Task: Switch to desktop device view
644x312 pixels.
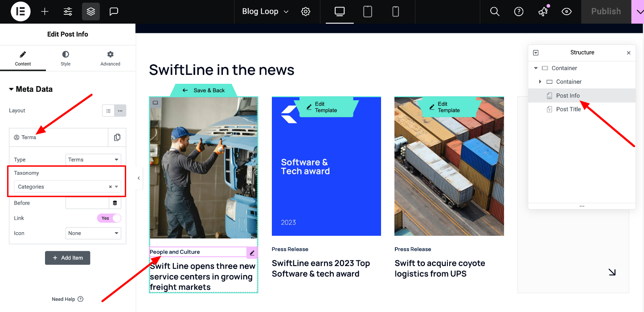Action: click(x=340, y=12)
